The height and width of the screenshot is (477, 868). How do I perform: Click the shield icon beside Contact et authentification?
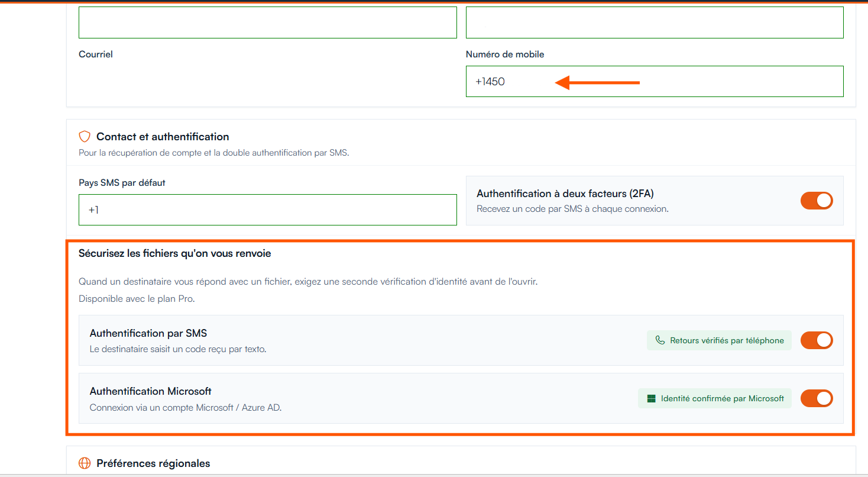85,137
